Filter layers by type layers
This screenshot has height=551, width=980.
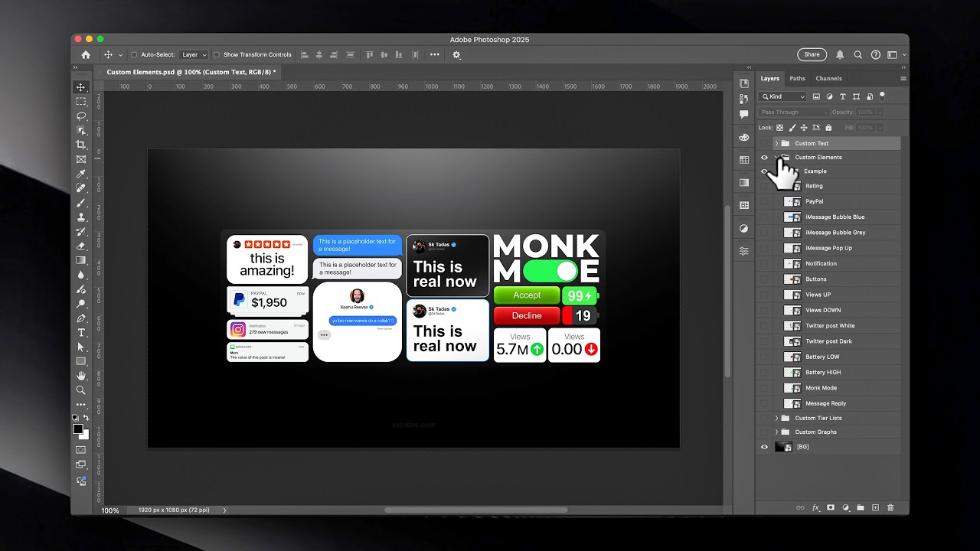coord(843,96)
